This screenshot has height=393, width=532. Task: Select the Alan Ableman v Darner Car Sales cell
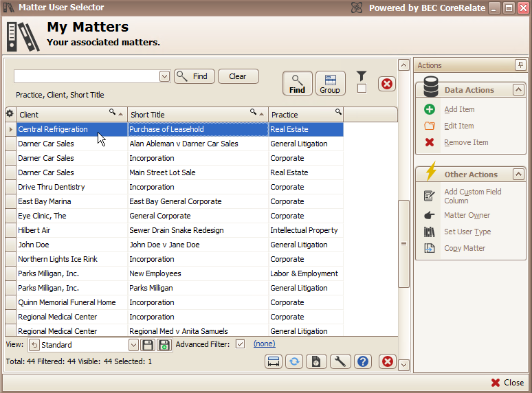point(198,144)
